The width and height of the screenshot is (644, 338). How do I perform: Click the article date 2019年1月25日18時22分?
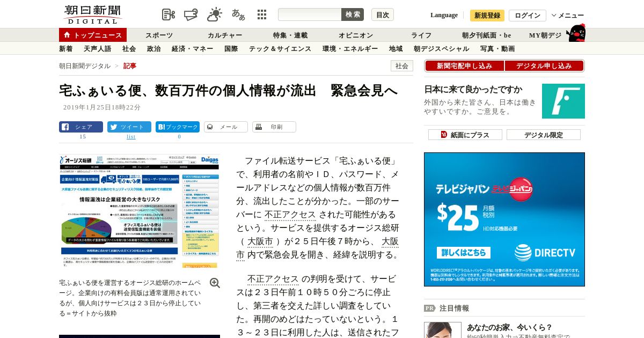pyautogui.click(x=102, y=107)
